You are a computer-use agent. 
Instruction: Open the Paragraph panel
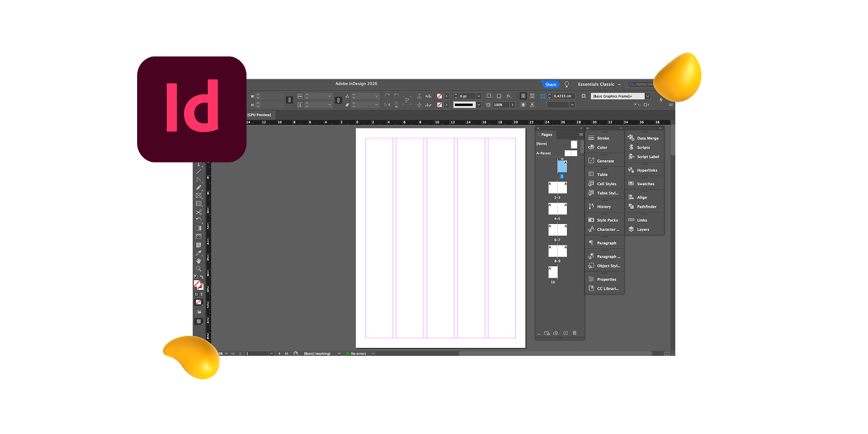point(603,243)
